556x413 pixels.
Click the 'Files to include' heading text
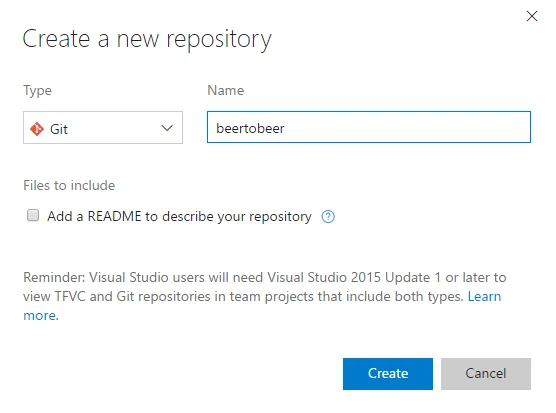(x=69, y=185)
